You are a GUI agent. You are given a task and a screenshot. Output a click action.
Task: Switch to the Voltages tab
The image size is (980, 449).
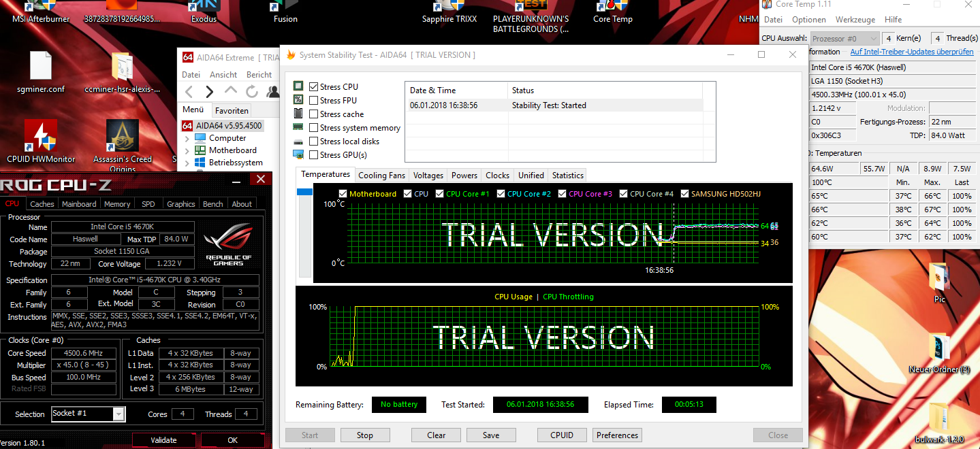pyautogui.click(x=428, y=175)
